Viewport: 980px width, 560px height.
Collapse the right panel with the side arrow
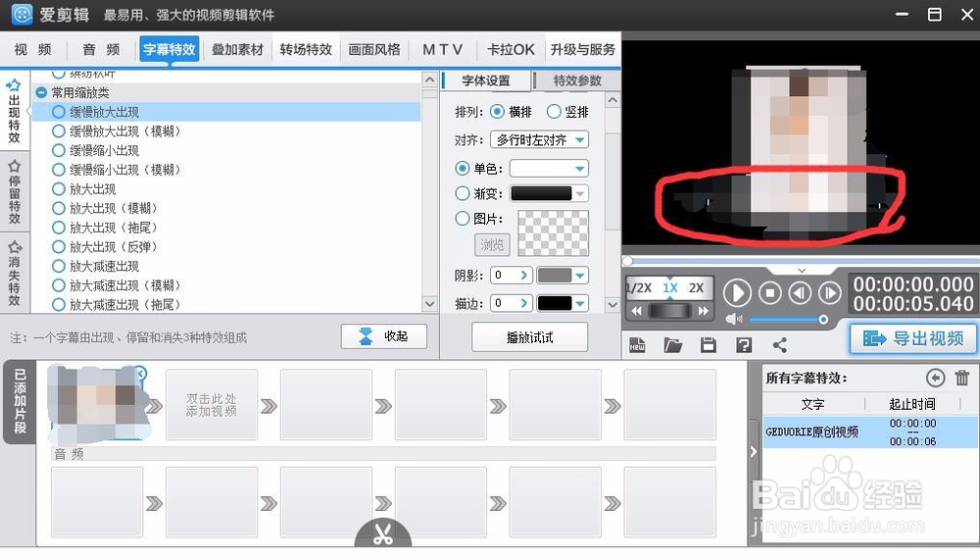(x=754, y=452)
